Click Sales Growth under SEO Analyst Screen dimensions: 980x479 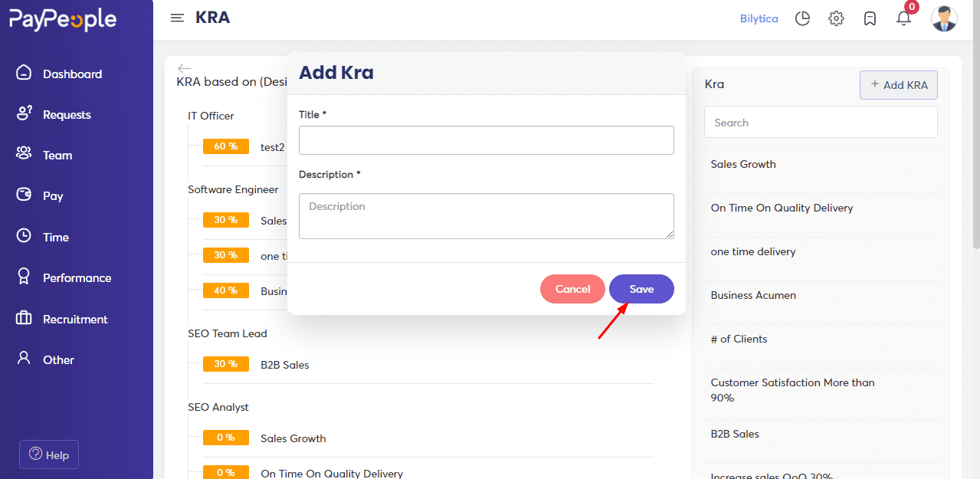(293, 438)
